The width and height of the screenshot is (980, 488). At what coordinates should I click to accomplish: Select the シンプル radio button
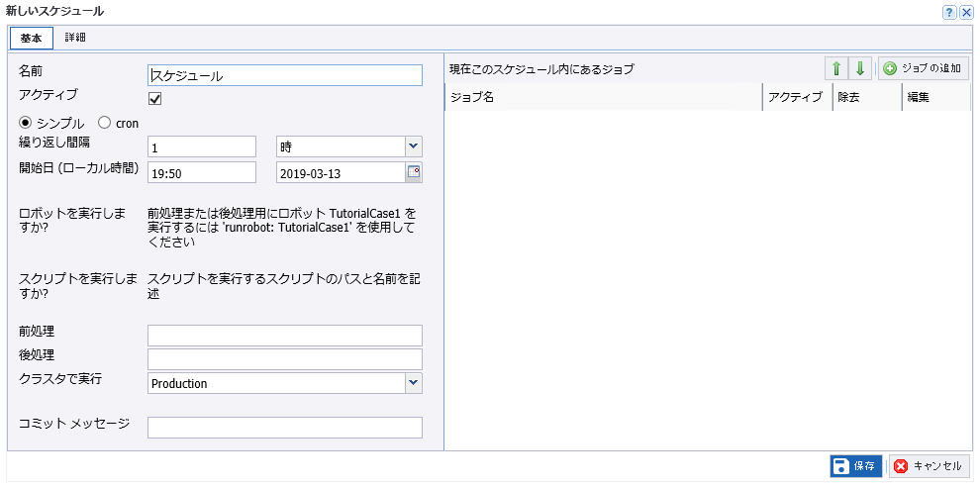[x=27, y=123]
